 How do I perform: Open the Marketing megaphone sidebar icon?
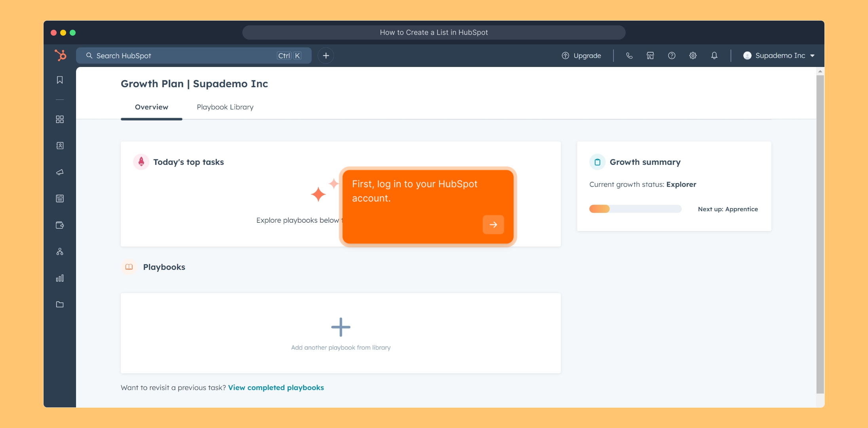[x=60, y=172]
